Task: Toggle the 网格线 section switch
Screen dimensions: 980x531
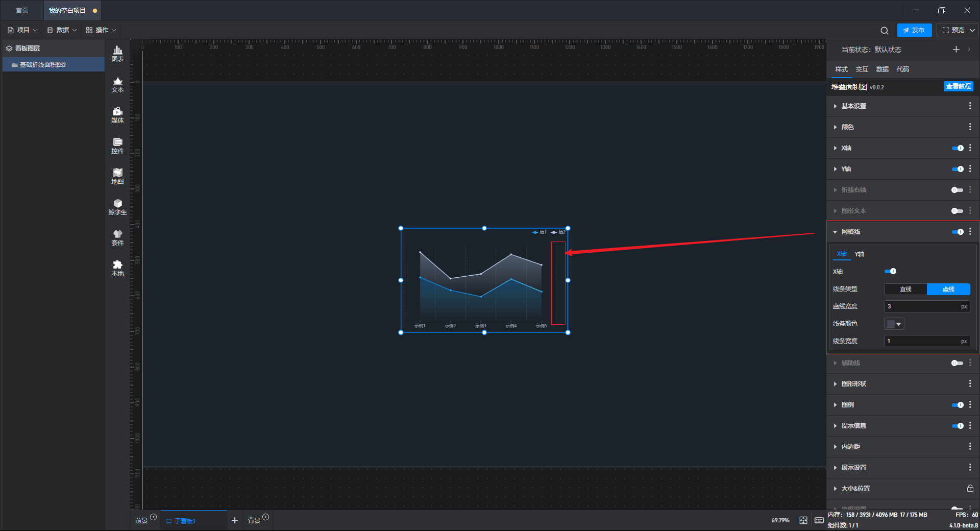Action: 958,232
